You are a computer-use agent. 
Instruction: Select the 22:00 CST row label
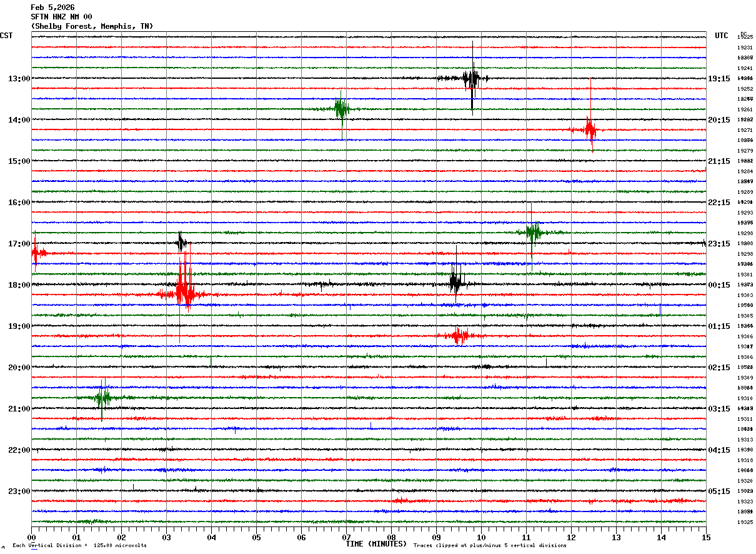(19, 450)
